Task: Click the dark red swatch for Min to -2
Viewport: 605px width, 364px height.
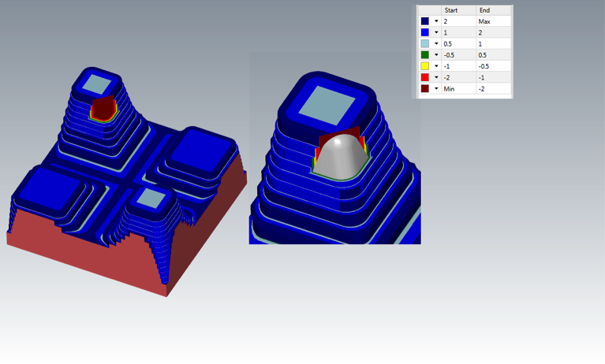Action: pos(425,88)
